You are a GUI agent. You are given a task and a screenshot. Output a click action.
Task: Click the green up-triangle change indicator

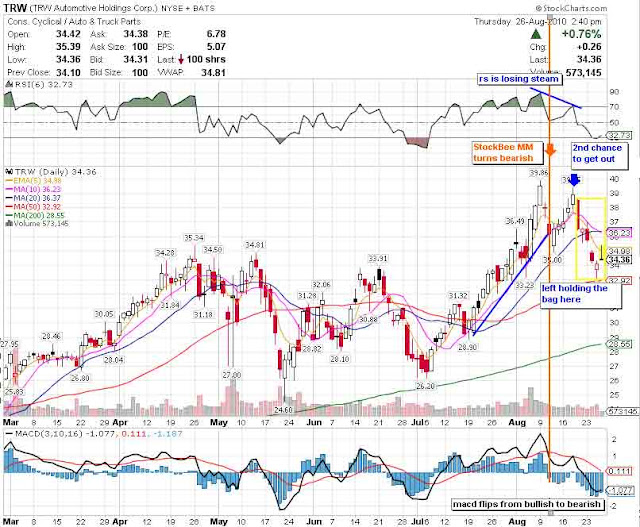point(537,34)
